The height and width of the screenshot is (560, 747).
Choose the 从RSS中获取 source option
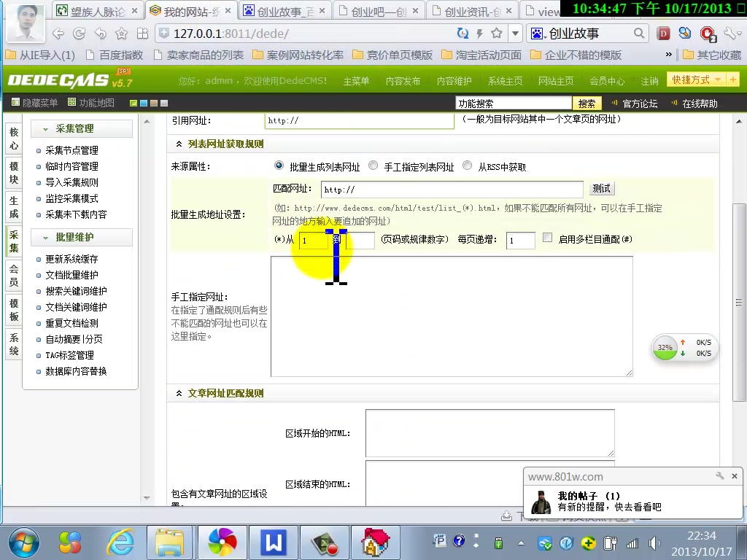pyautogui.click(x=466, y=166)
